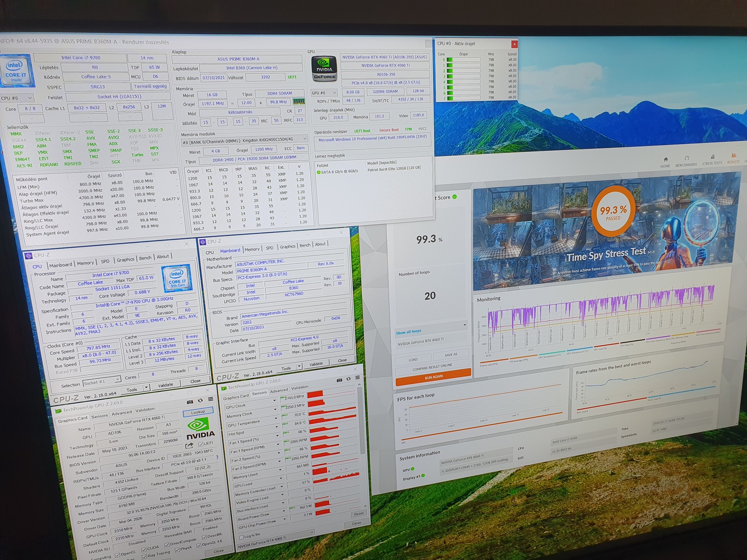
Task: Click the green check beside Score in 3DMark
Action: click(x=455, y=196)
